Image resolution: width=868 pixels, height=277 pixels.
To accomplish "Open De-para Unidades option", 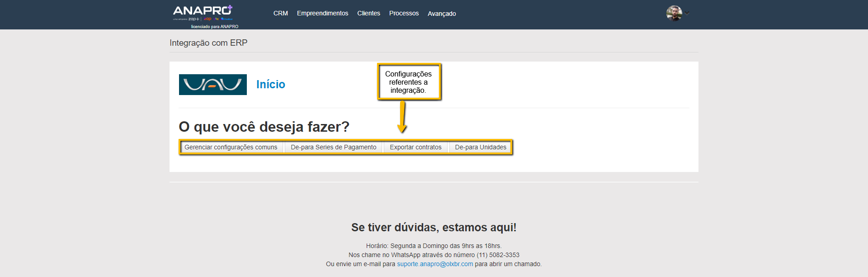I will coord(481,147).
